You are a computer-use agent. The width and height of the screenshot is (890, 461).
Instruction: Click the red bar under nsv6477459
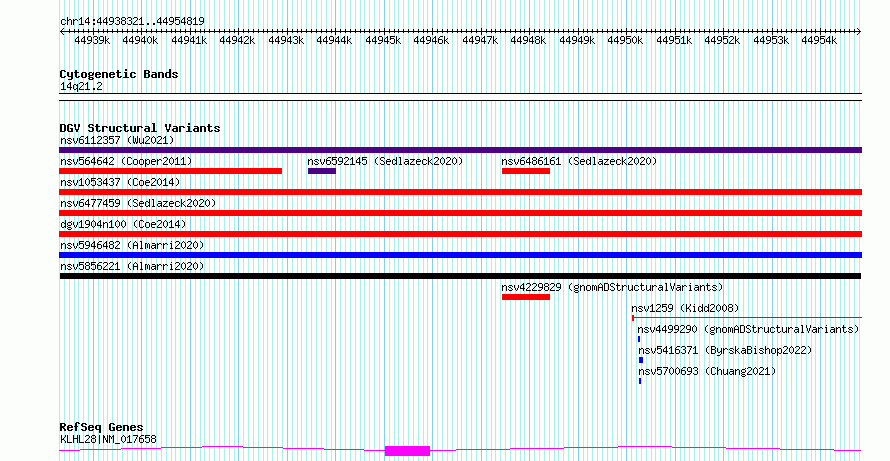[460, 213]
